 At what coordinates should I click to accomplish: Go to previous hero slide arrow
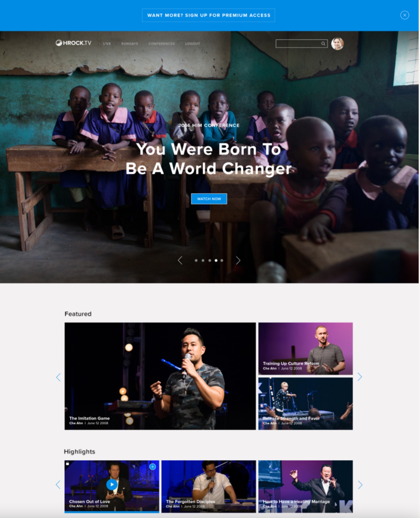[x=180, y=260]
